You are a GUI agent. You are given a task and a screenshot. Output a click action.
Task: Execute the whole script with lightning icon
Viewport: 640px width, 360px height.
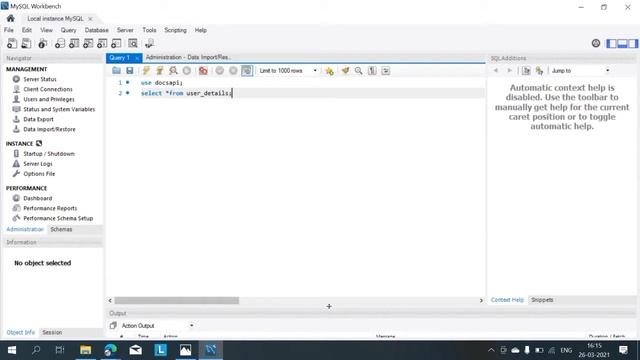(146, 71)
